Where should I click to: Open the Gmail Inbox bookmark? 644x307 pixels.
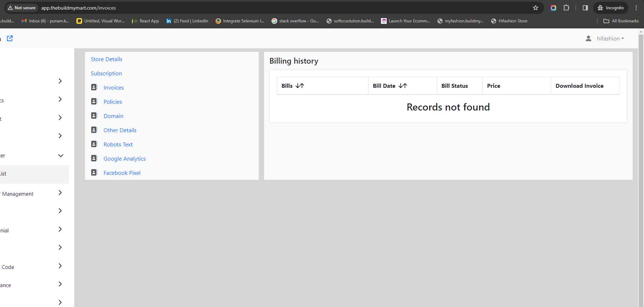[45, 21]
